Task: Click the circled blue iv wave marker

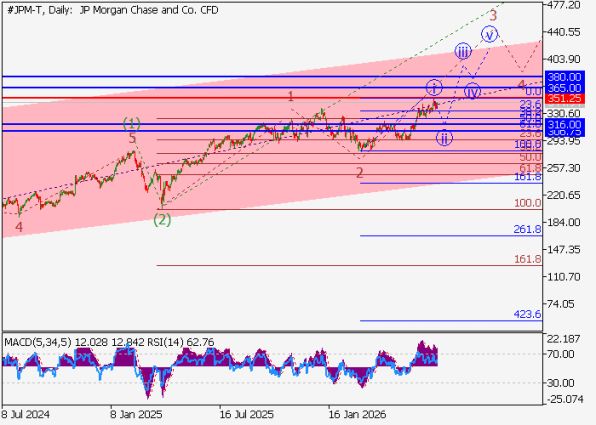Action: tap(472, 92)
